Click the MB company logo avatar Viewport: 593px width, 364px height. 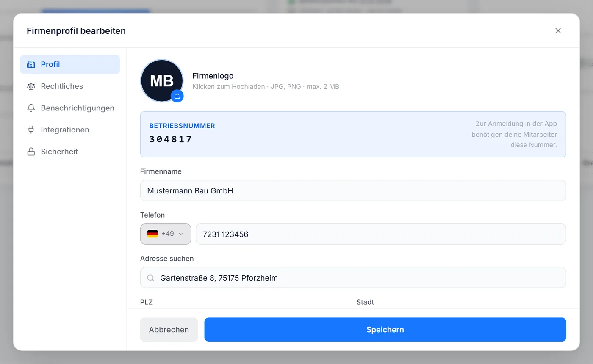tap(162, 81)
